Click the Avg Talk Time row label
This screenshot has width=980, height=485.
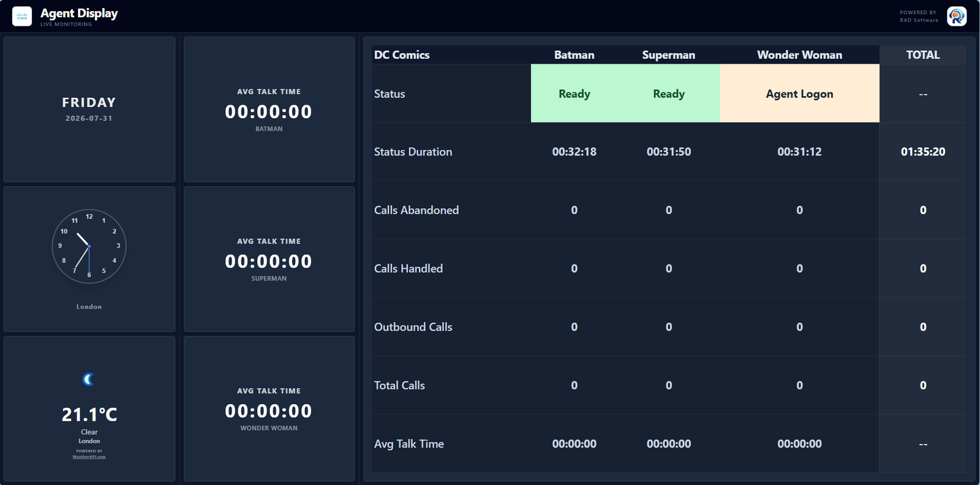tap(409, 444)
